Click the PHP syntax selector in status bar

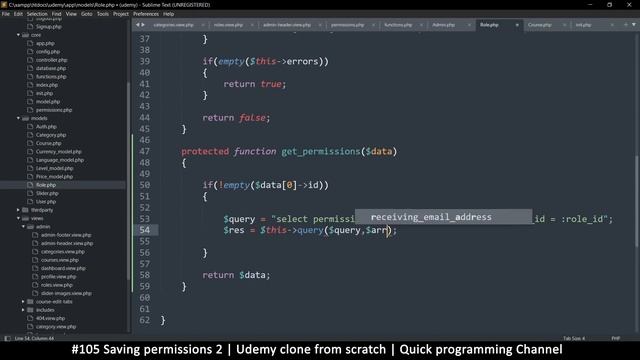point(616,338)
